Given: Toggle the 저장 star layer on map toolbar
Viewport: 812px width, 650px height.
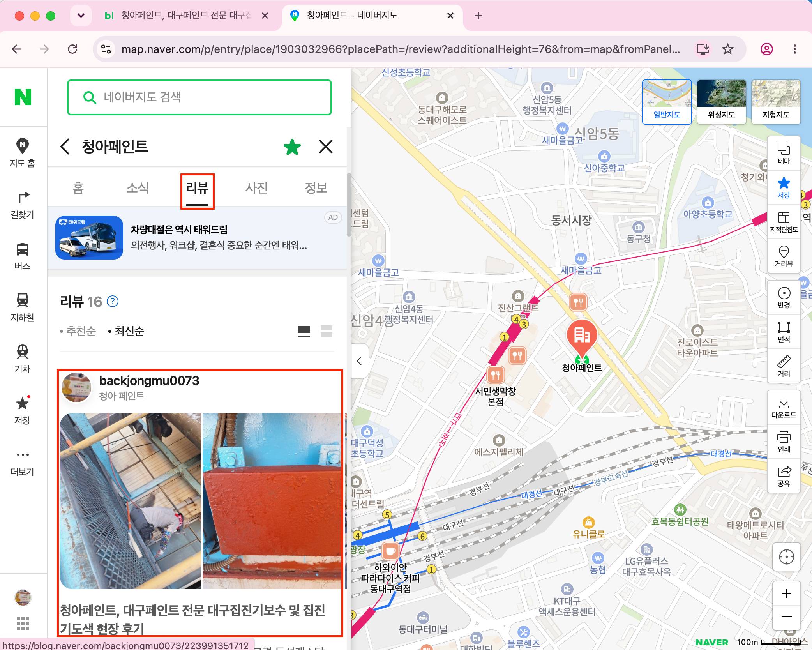Looking at the screenshot, I should (784, 187).
